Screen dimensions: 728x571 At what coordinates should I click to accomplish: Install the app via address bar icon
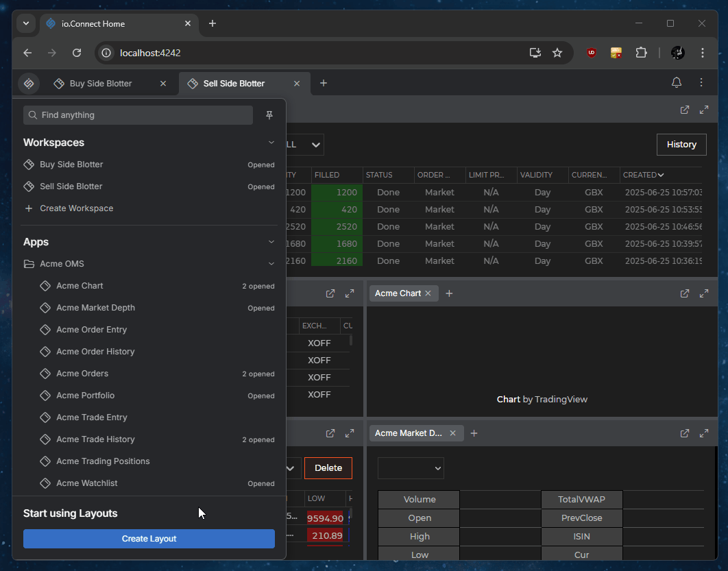point(535,53)
